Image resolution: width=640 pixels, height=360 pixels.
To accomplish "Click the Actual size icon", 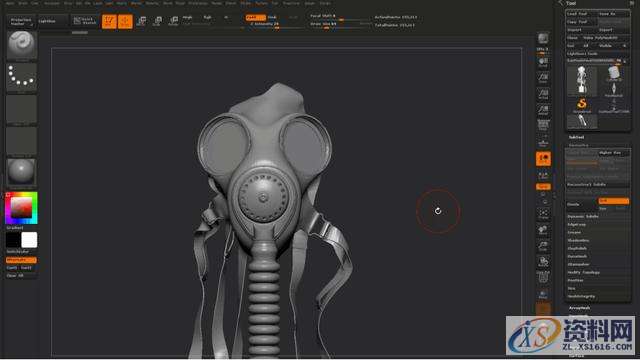I will [x=543, y=94].
